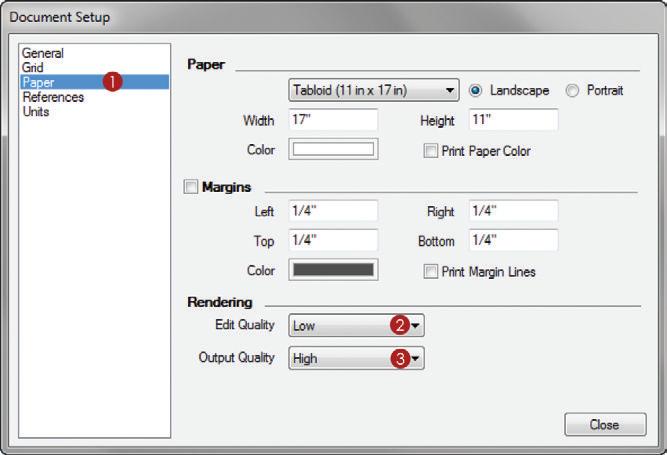Click the Right margin field

click(513, 210)
